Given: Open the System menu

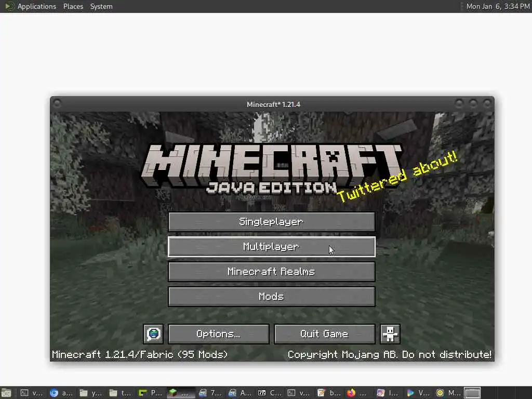Looking at the screenshot, I should 101,6.
